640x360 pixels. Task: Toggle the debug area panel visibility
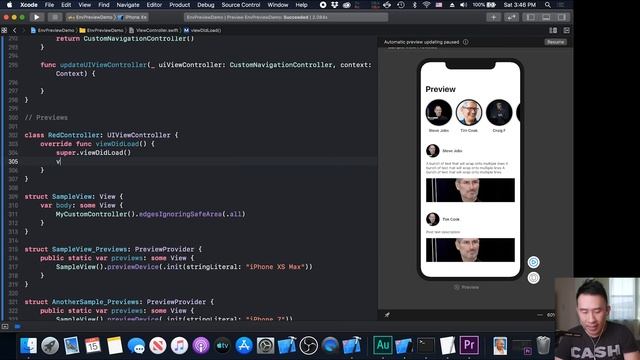coord(546,17)
